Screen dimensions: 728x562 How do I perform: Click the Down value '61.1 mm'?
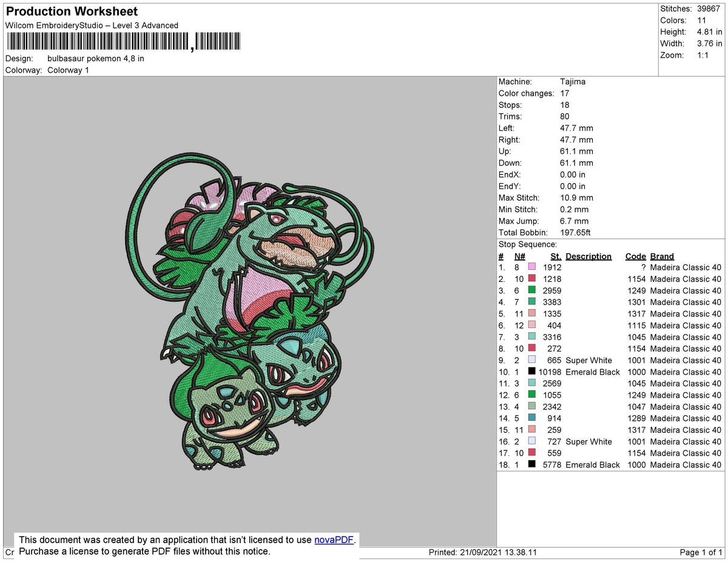pyautogui.click(x=576, y=163)
